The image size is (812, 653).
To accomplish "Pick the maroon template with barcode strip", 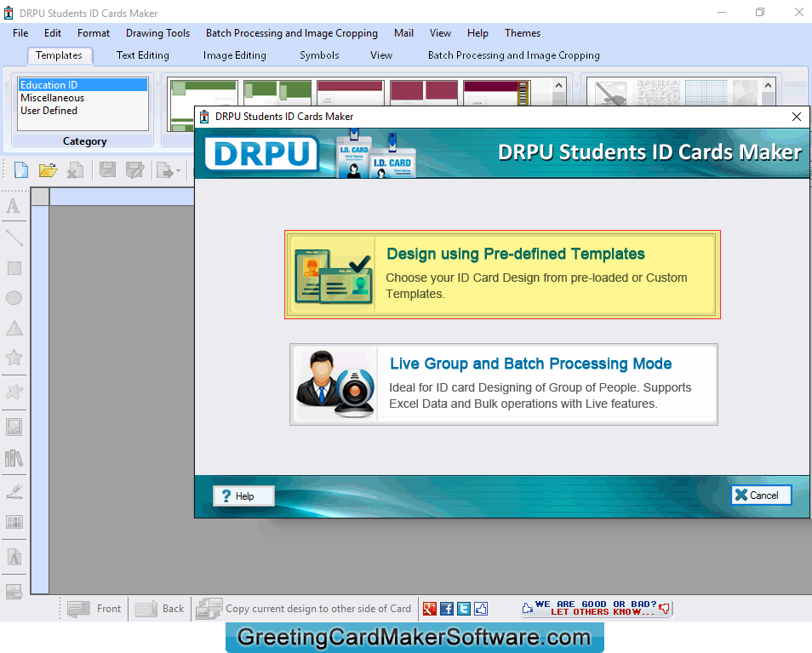I will pyautogui.click(x=497, y=93).
